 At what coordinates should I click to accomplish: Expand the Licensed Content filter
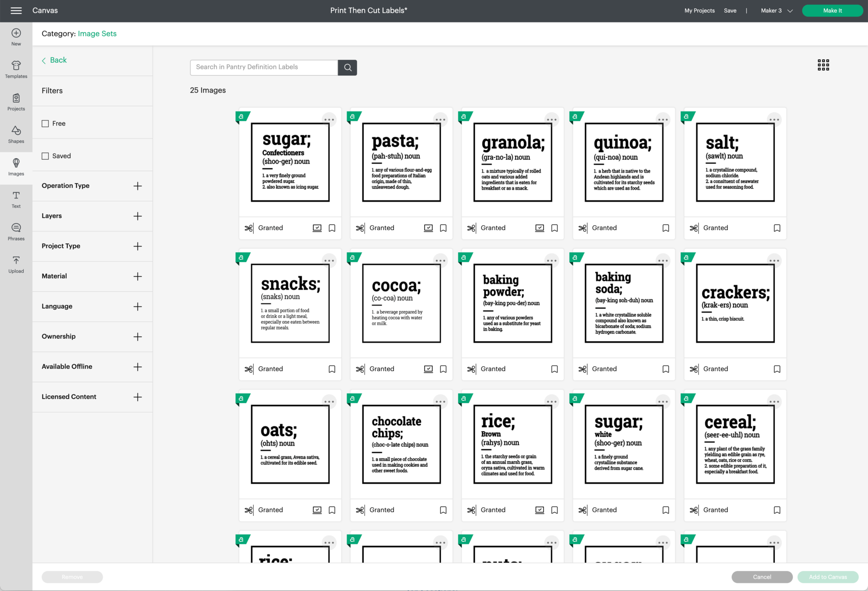[x=137, y=397]
